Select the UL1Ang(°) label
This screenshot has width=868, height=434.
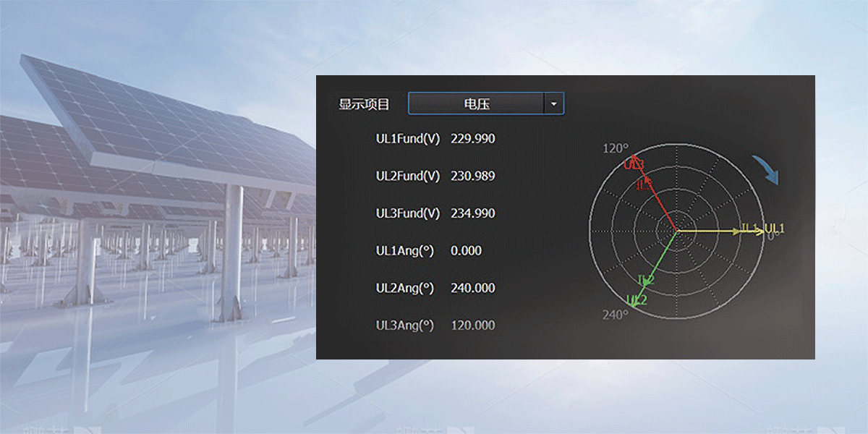404,251
